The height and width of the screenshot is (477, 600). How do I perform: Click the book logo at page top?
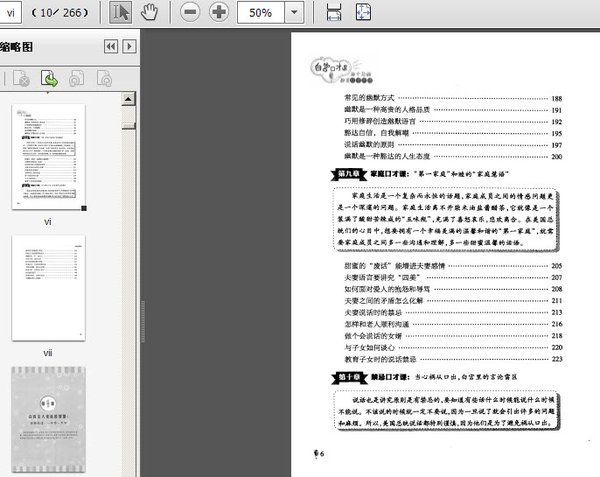coord(342,70)
